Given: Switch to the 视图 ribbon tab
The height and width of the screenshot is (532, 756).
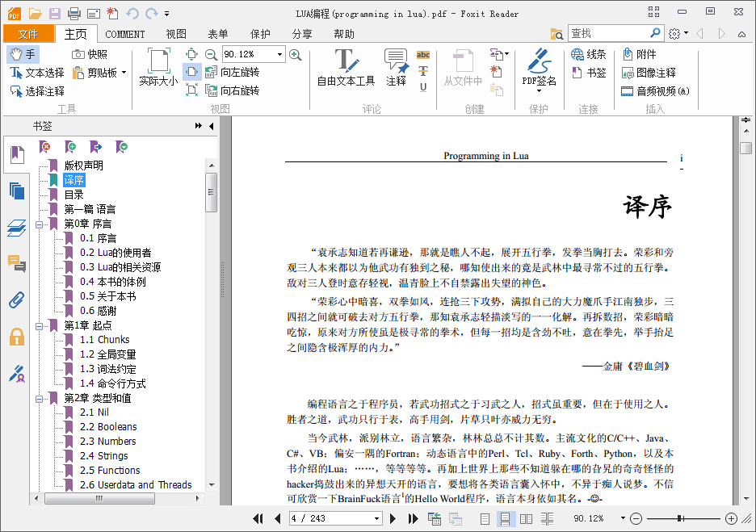Looking at the screenshot, I should (176, 34).
